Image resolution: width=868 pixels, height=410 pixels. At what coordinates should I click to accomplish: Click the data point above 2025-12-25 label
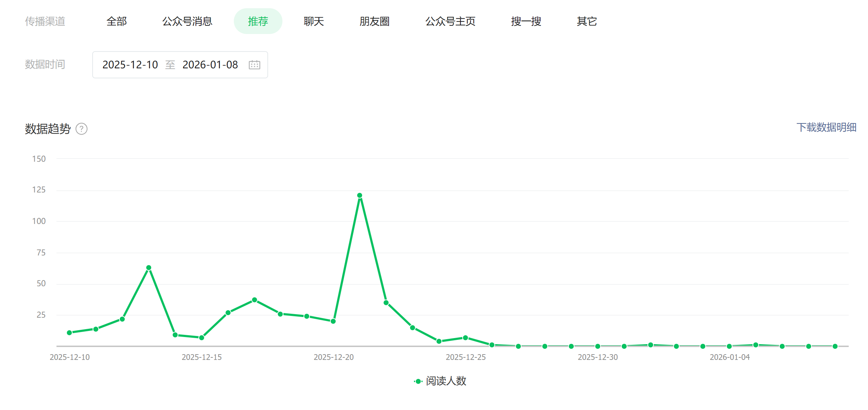[x=465, y=338]
